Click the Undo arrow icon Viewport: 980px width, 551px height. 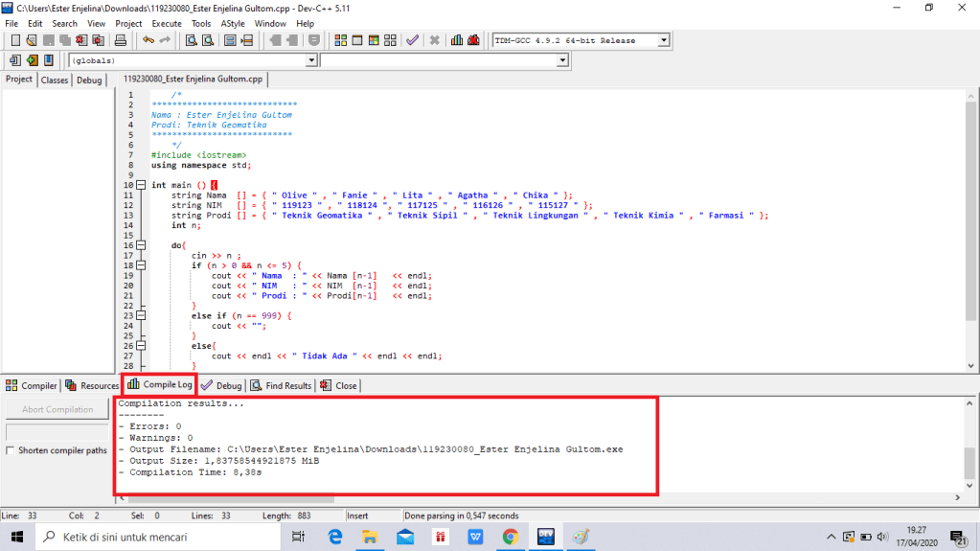[148, 40]
